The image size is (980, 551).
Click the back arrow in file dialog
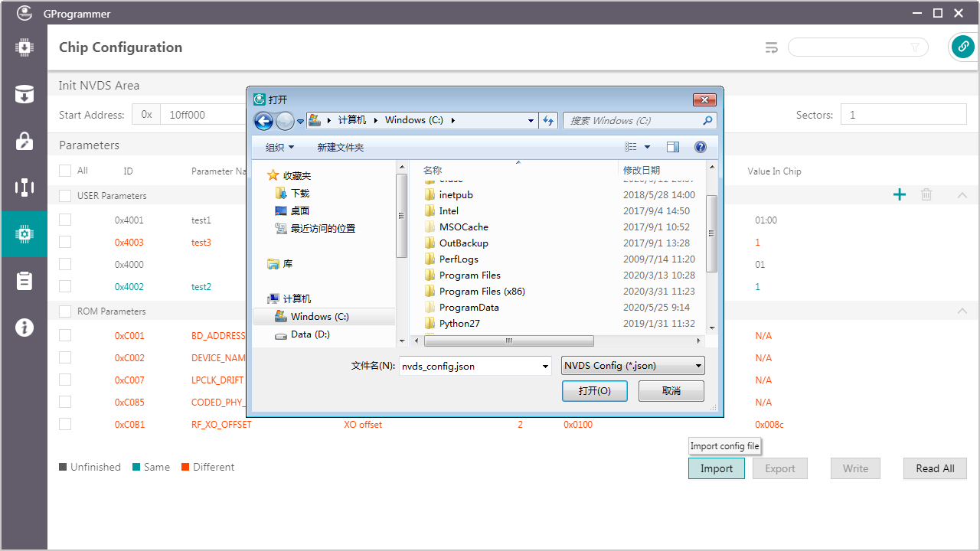(263, 121)
